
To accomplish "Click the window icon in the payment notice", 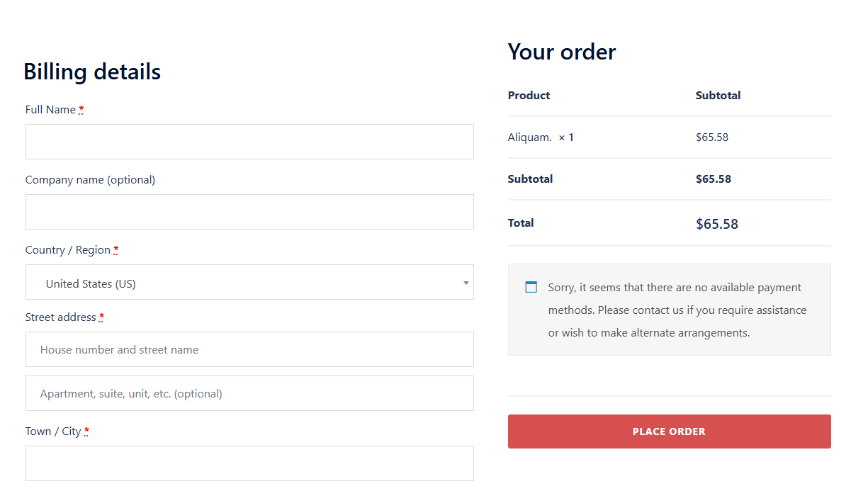I will (531, 287).
